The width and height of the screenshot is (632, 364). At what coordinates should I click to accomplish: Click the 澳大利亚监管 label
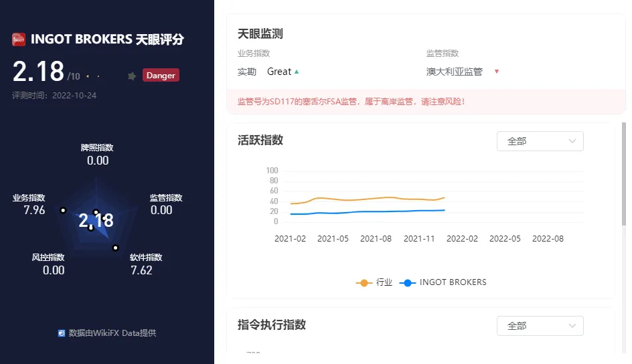pyautogui.click(x=454, y=72)
